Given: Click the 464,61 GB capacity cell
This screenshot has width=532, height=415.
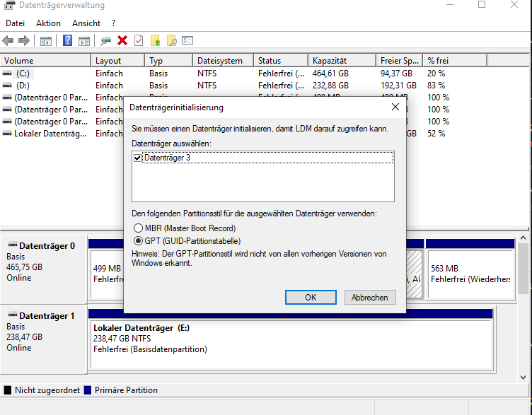Looking at the screenshot, I should (x=331, y=74).
